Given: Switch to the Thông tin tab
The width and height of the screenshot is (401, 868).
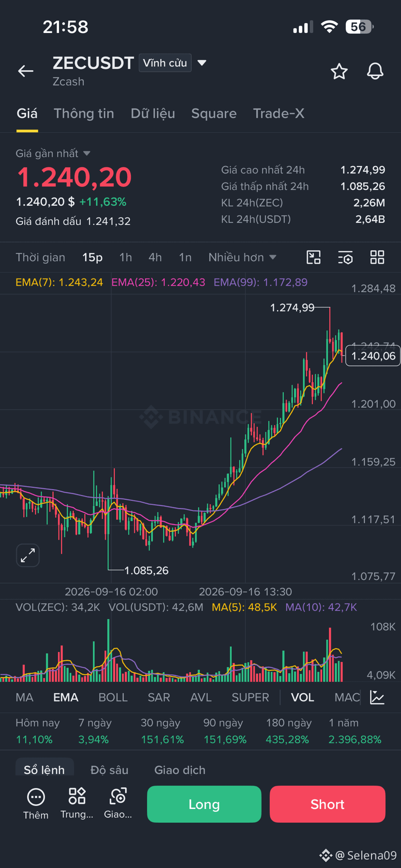Looking at the screenshot, I should (x=84, y=113).
